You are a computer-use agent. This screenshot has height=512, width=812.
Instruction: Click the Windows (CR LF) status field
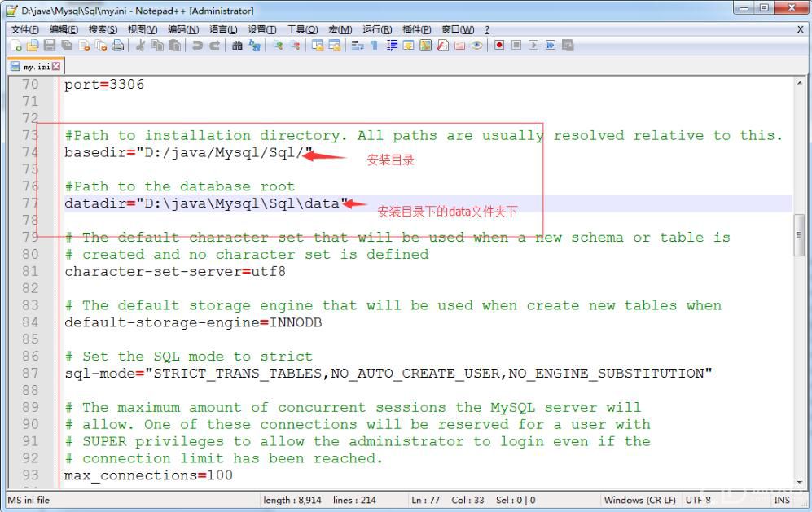tap(639, 500)
